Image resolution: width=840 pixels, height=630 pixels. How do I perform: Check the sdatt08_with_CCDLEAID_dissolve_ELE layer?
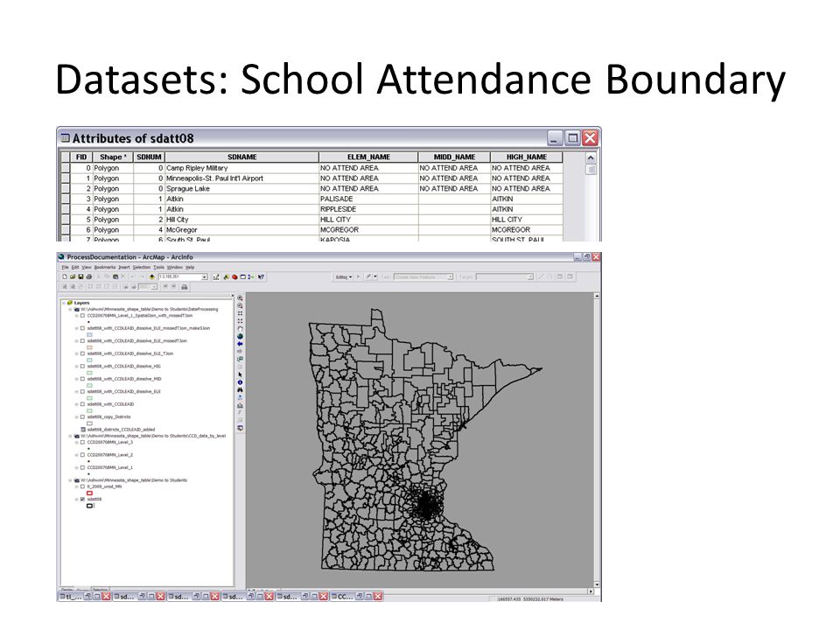tap(82, 392)
